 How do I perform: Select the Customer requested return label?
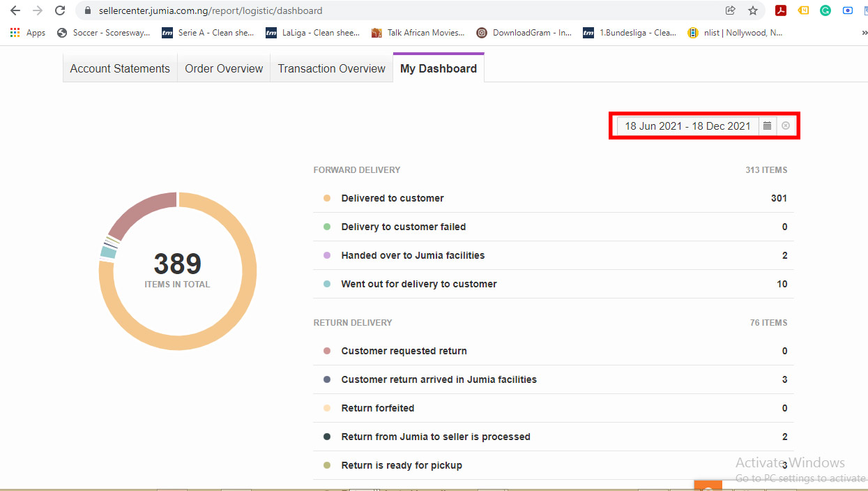pos(404,351)
